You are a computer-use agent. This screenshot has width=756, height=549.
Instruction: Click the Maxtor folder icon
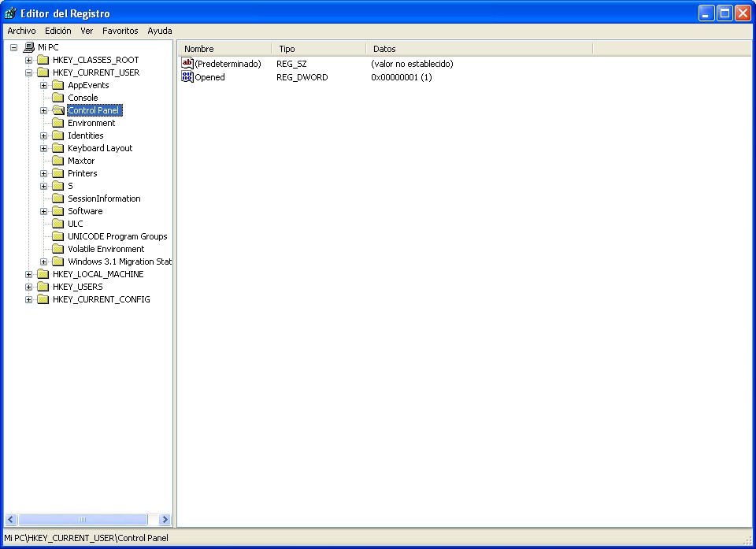[57, 161]
